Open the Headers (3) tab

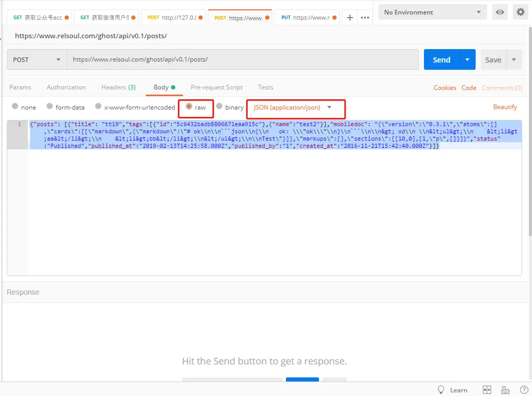(118, 87)
